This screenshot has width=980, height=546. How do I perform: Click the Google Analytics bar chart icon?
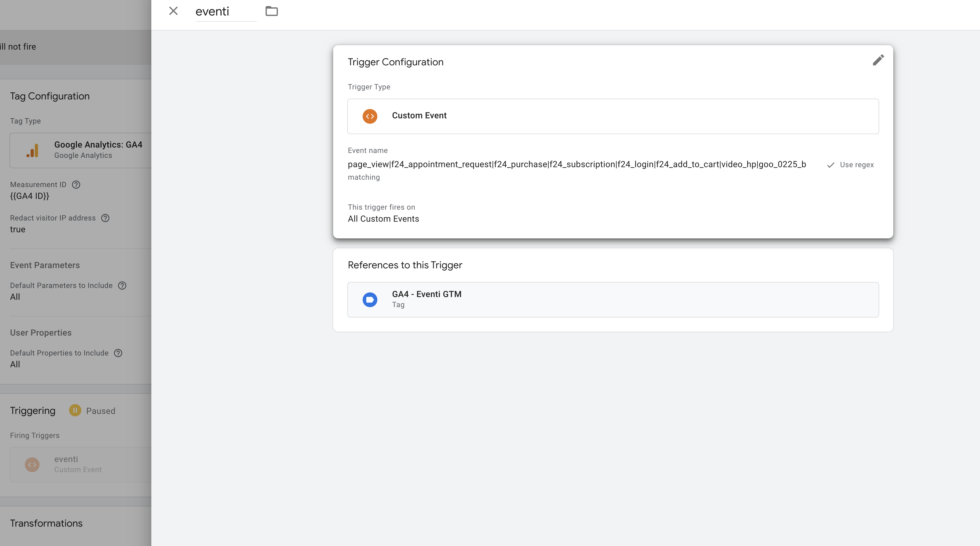point(32,150)
